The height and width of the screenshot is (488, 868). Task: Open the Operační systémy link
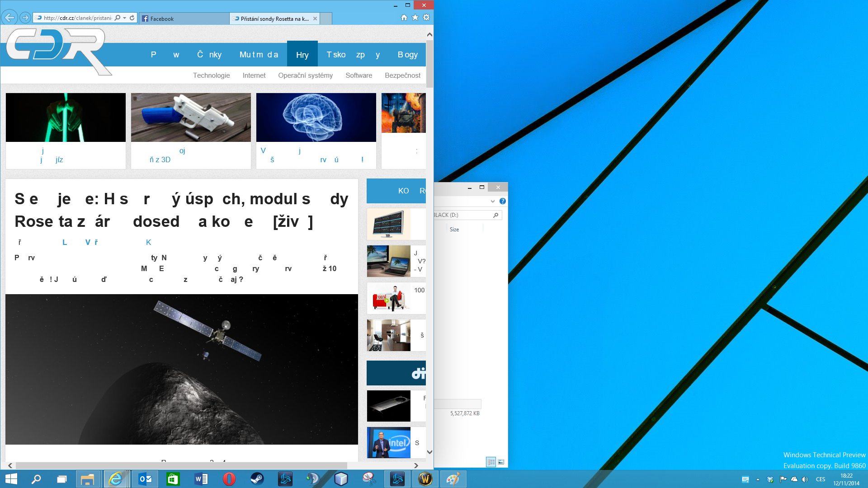(305, 75)
